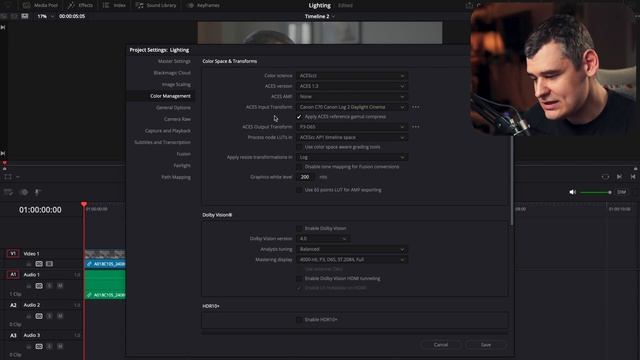640x360 pixels.
Task: Switch to Image Scaling tab
Action: (x=176, y=84)
